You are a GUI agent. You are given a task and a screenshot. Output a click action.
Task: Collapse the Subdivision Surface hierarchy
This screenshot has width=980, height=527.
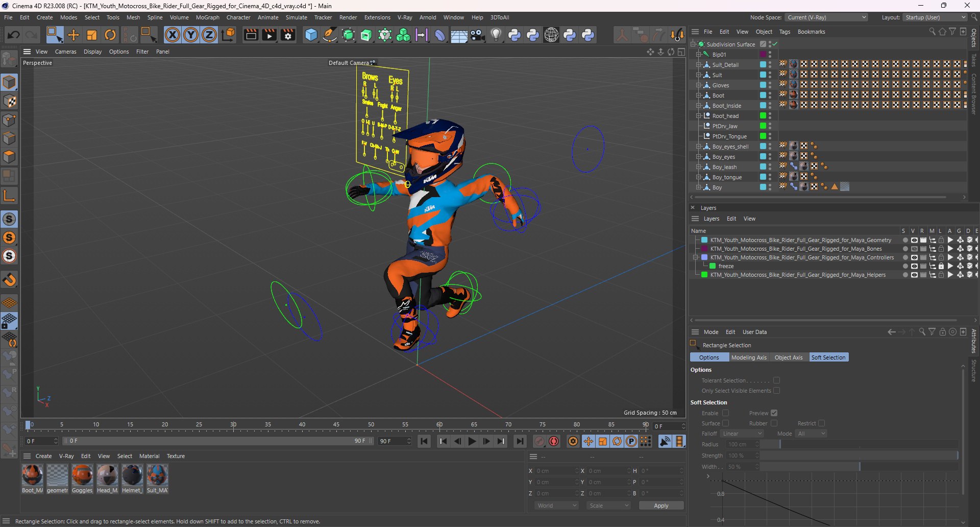pyautogui.click(x=693, y=44)
